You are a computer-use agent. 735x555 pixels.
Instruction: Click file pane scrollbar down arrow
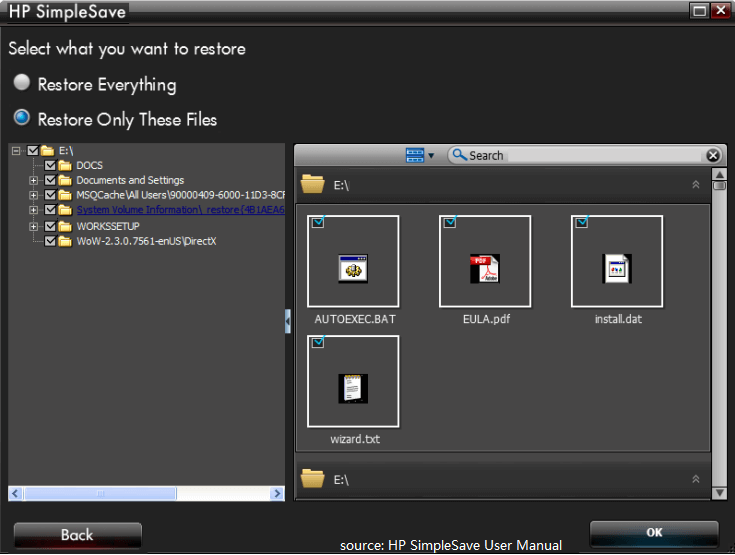click(719, 493)
